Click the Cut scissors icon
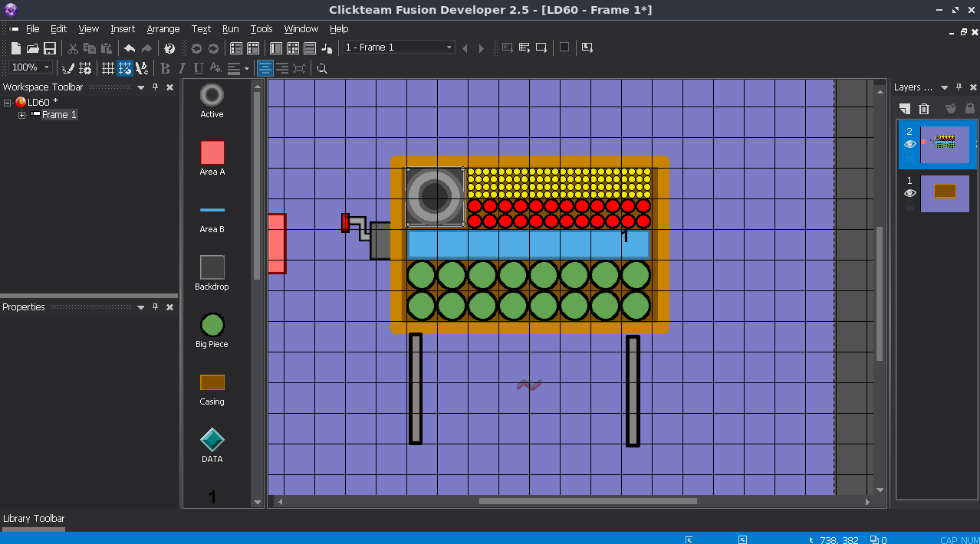Image resolution: width=980 pixels, height=544 pixels. pos(73,48)
